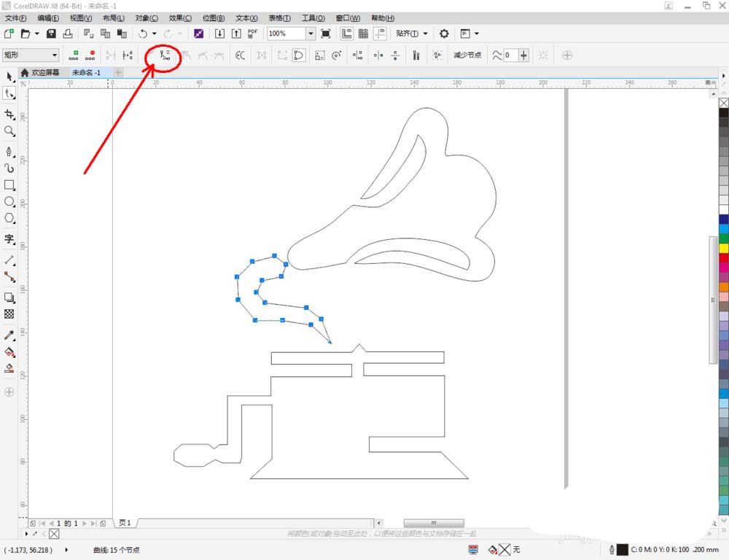Select the Pick tool
Viewport: 729px width, 560px height.
(9, 77)
